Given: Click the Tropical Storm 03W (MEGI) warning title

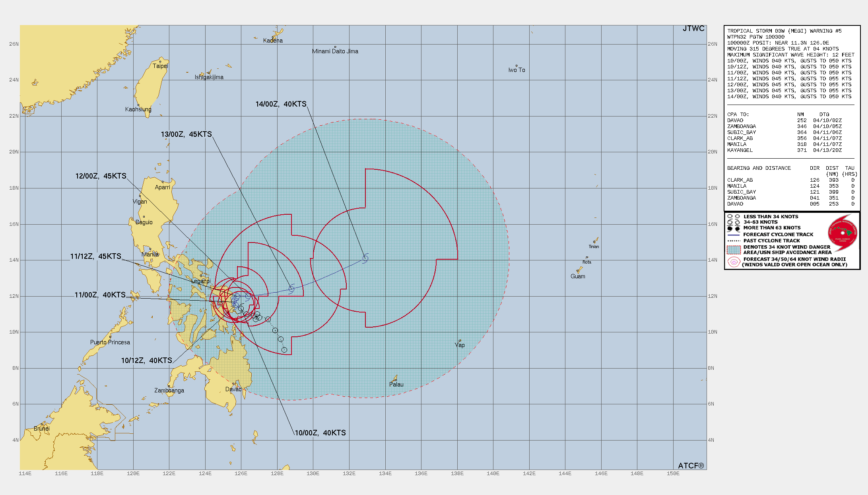Looking at the screenshot, I should coord(784,31).
